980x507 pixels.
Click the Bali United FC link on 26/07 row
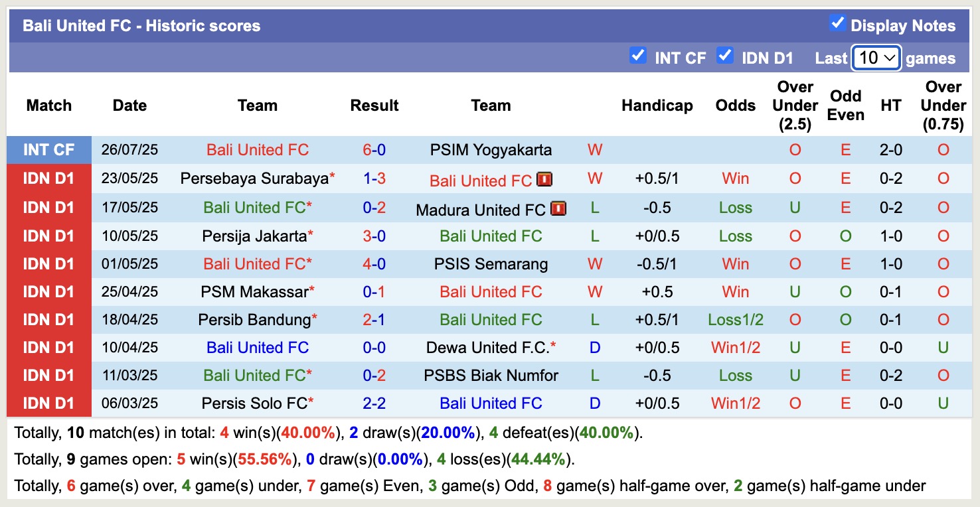[257, 150]
